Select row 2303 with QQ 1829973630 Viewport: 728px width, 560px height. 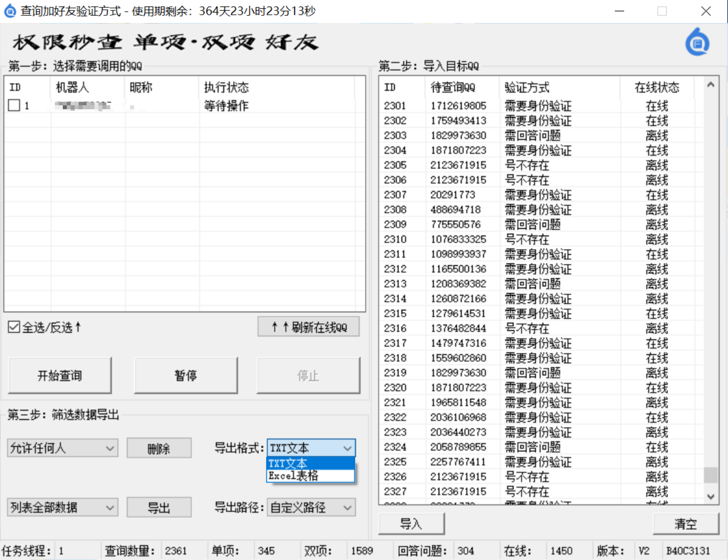click(541, 135)
